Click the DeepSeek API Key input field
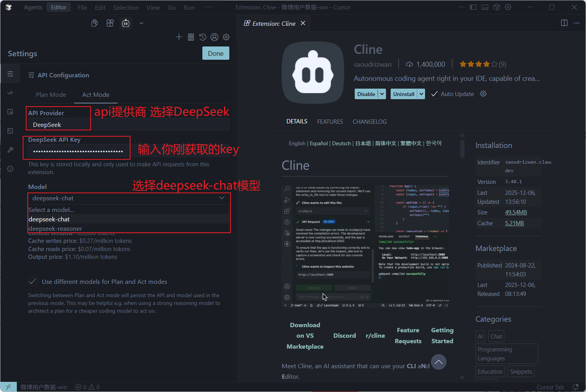The image size is (586, 392). pyautogui.click(x=77, y=151)
